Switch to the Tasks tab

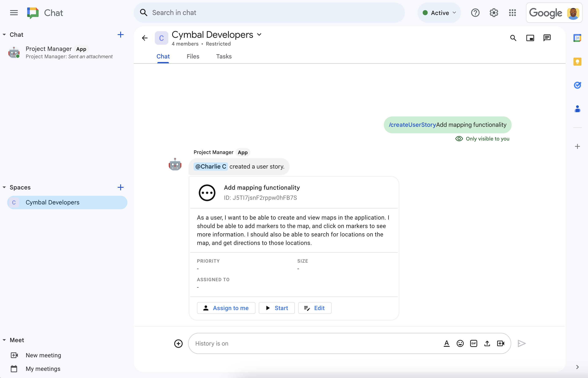click(x=223, y=56)
